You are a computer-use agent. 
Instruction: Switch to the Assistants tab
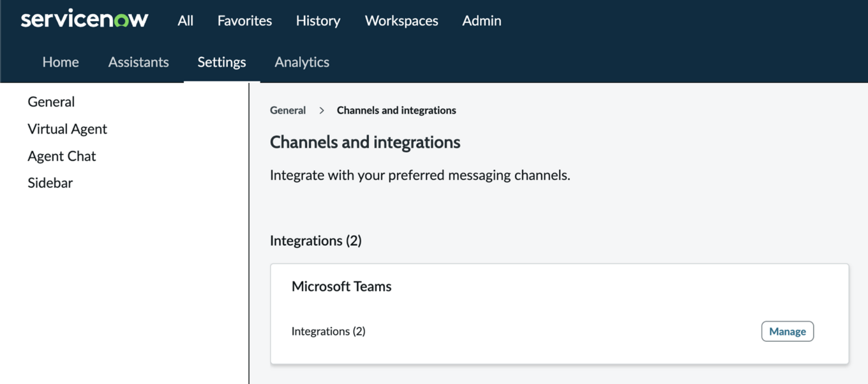(x=138, y=62)
